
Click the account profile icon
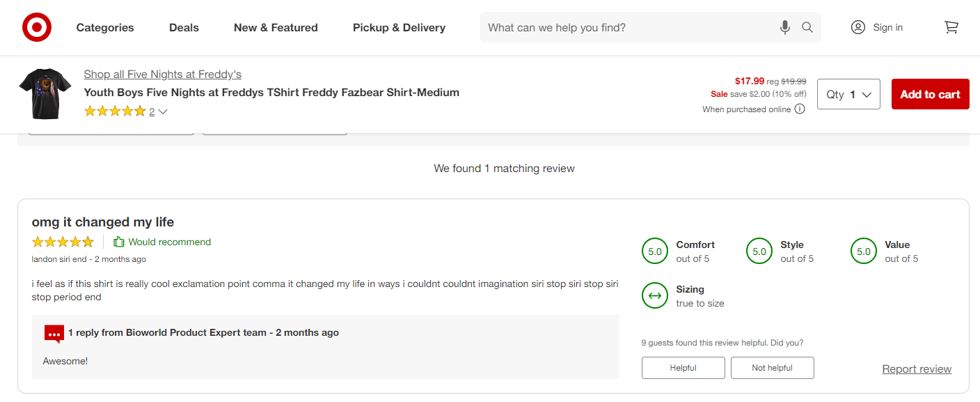click(x=857, y=27)
